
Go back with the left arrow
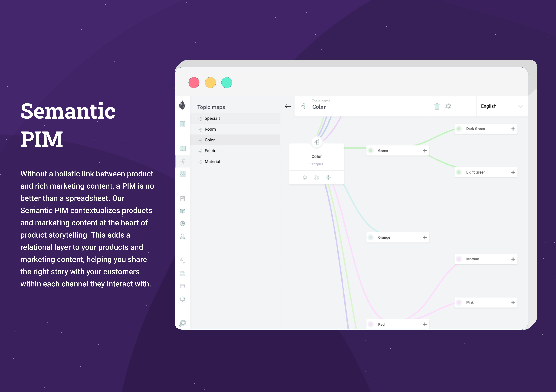pos(288,106)
